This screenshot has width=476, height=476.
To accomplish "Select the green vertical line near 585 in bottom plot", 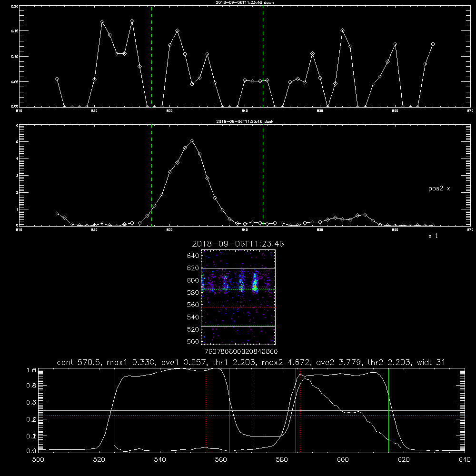I will click(296, 410).
